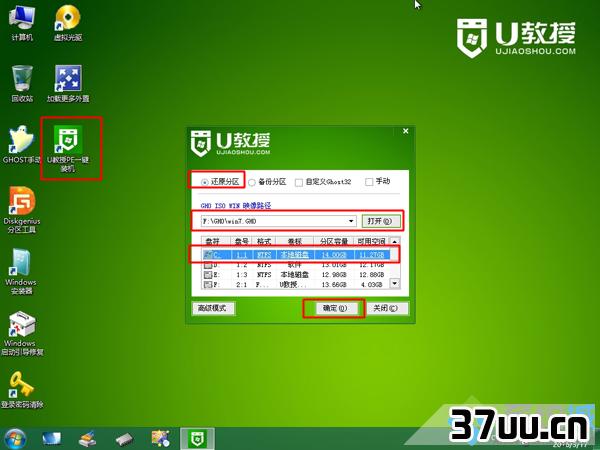Click the brush-and-drive taskbar icon

[x=88, y=439]
